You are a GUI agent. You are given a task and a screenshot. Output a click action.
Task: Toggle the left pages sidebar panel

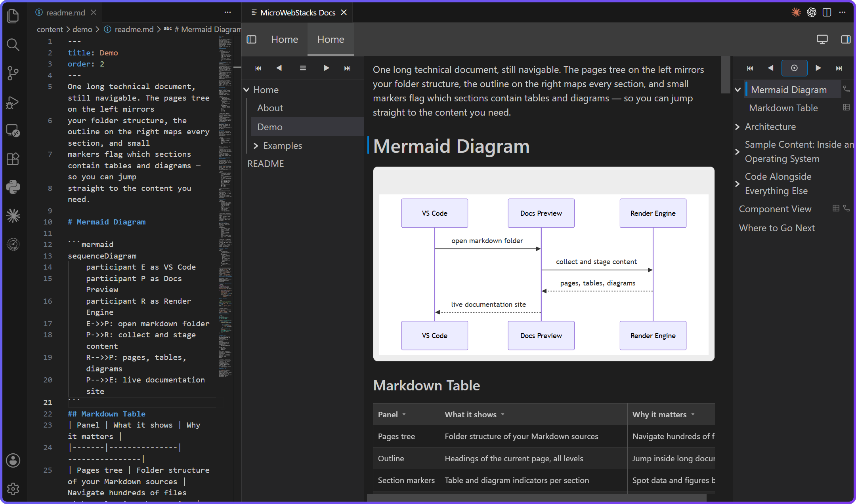[x=252, y=39]
